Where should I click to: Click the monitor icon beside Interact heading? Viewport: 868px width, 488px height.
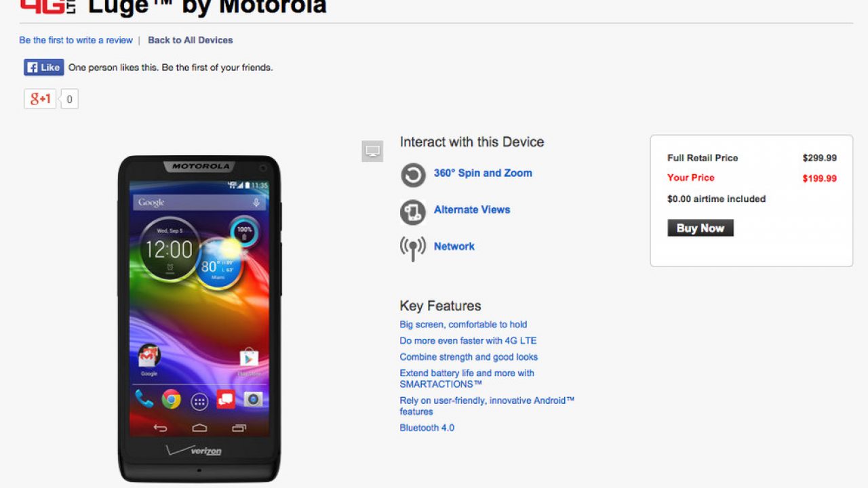pyautogui.click(x=372, y=151)
